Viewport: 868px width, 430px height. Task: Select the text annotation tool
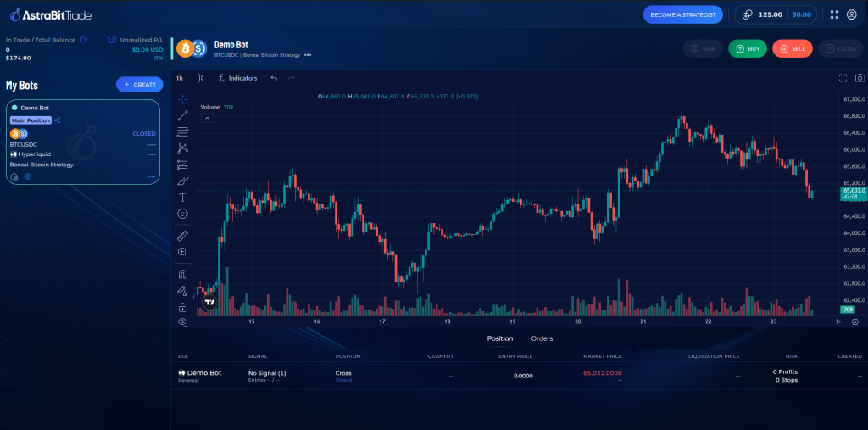pos(183,198)
